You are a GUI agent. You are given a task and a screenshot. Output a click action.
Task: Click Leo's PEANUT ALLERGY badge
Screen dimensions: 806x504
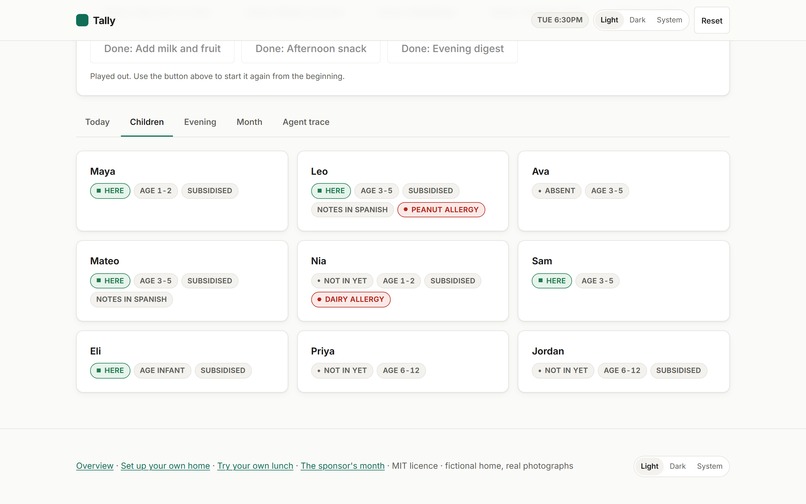click(x=441, y=210)
